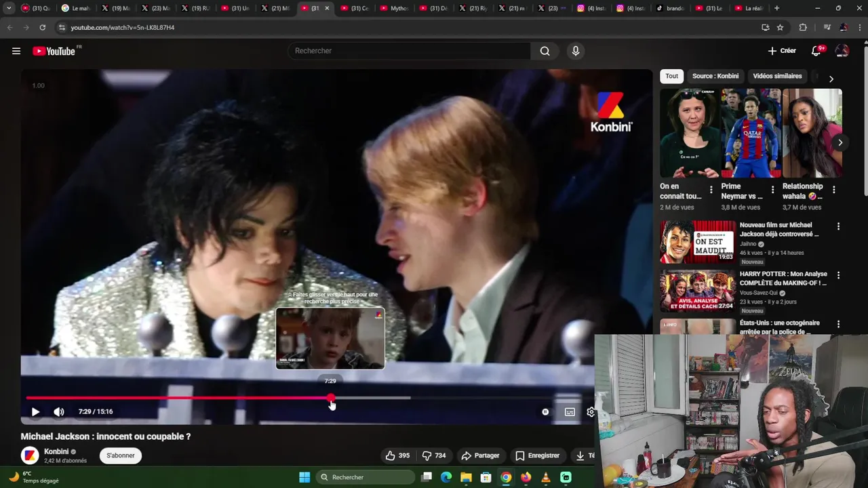Image resolution: width=868 pixels, height=488 pixels.
Task: Mute the video using the speaker icon
Action: 59,411
